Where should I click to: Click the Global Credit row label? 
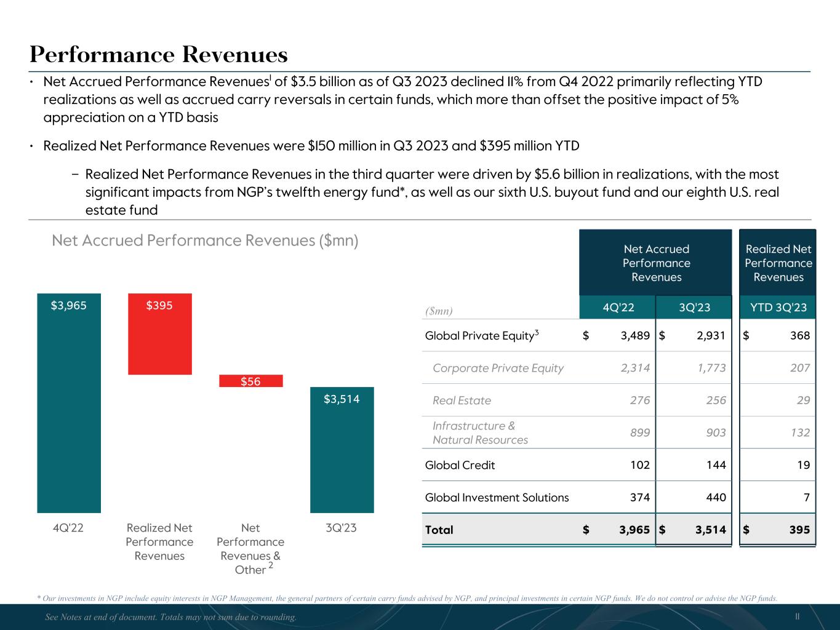(x=460, y=465)
